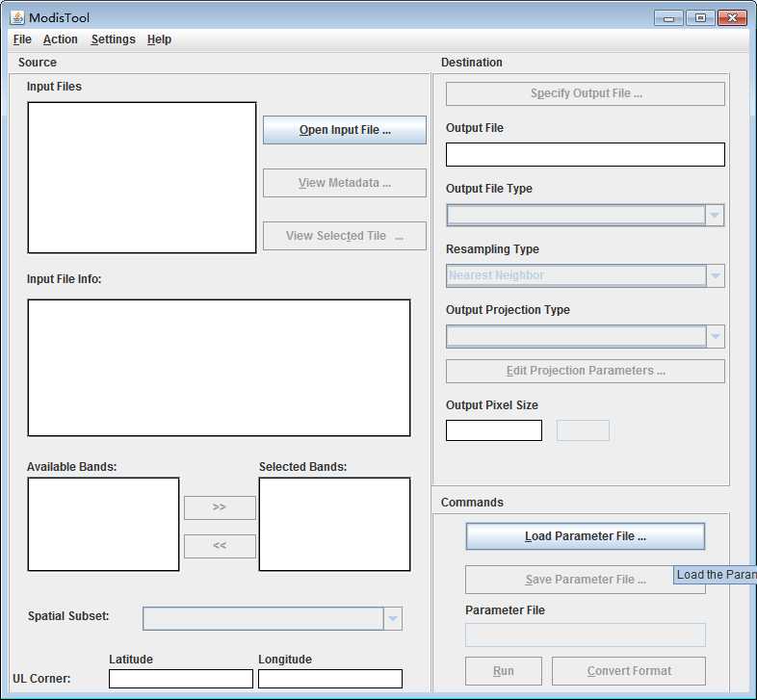Expand the Output Projection Type dropdown

(715, 336)
